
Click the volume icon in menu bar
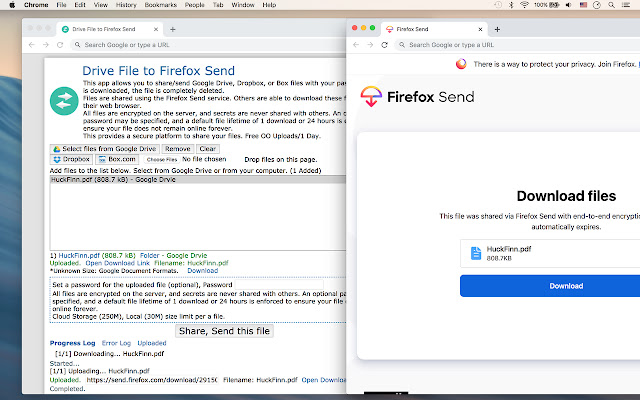coord(569,5)
